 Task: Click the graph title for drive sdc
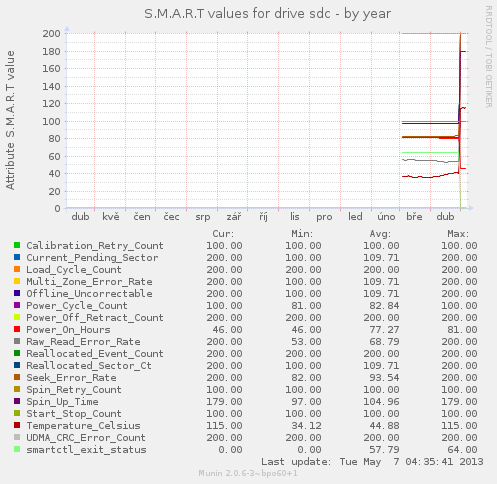[267, 14]
